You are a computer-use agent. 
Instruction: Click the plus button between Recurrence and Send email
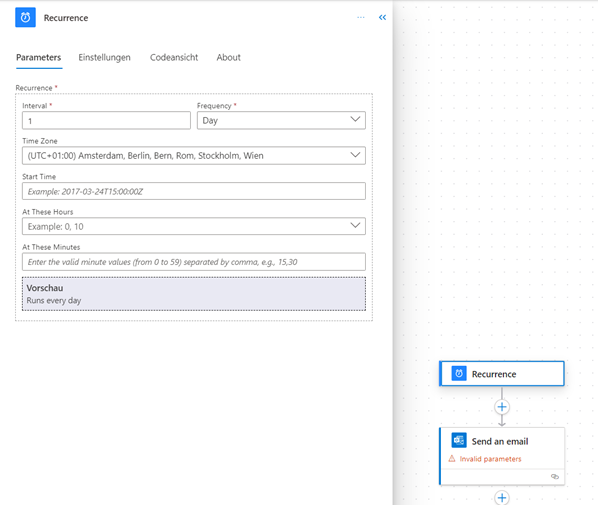[502, 407]
